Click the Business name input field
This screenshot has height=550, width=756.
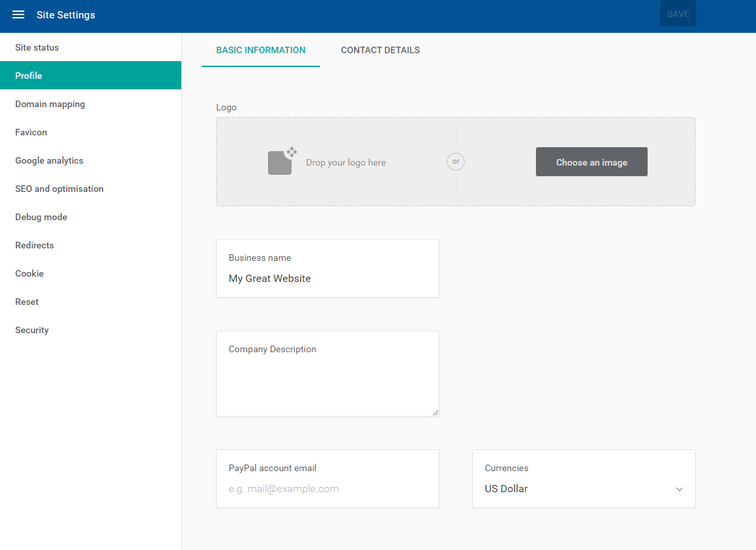click(x=327, y=278)
